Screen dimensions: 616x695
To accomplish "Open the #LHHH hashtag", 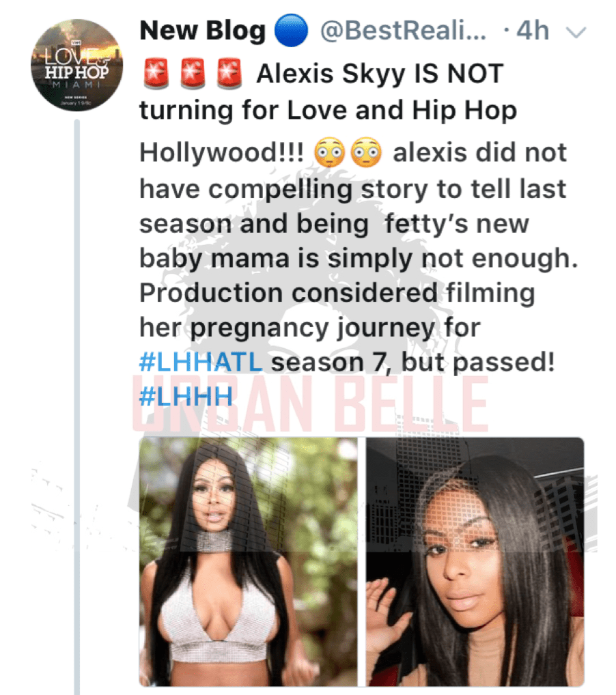I will [x=186, y=396].
